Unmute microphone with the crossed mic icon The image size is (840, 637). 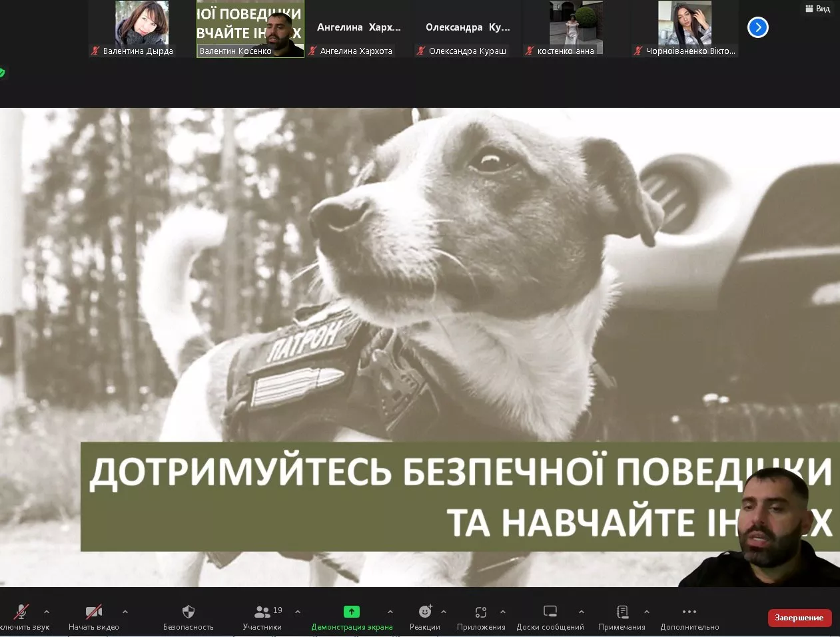[x=21, y=612]
